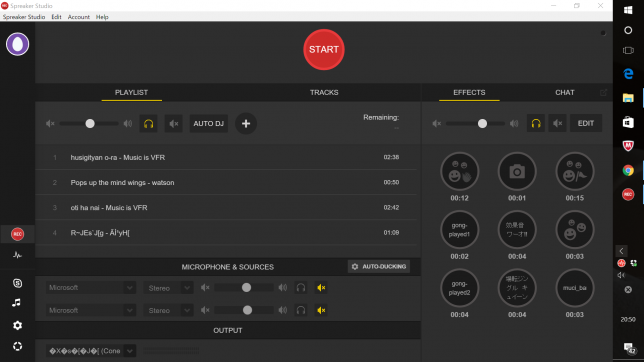Click the effects EDIT button
This screenshot has width=644, height=362.
(x=586, y=123)
